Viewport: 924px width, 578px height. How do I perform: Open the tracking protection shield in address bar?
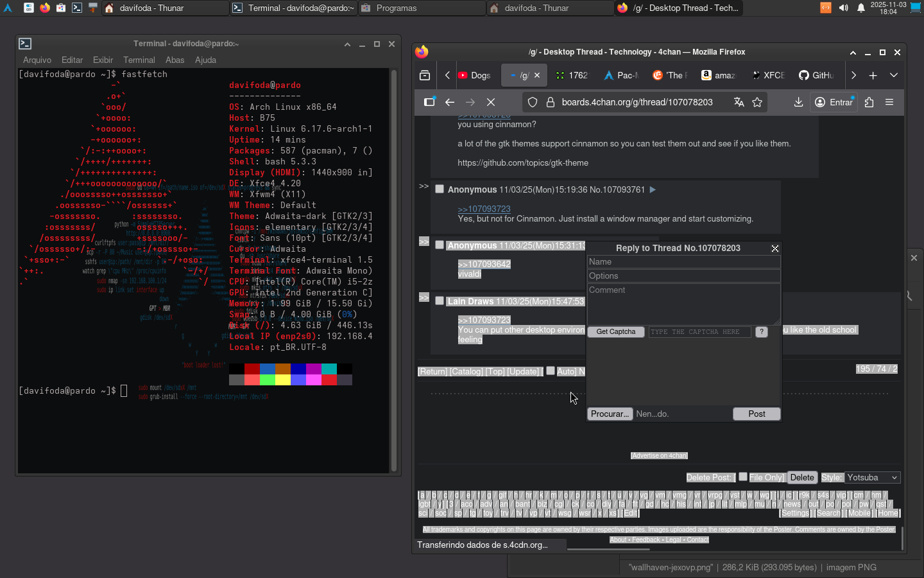click(x=533, y=102)
